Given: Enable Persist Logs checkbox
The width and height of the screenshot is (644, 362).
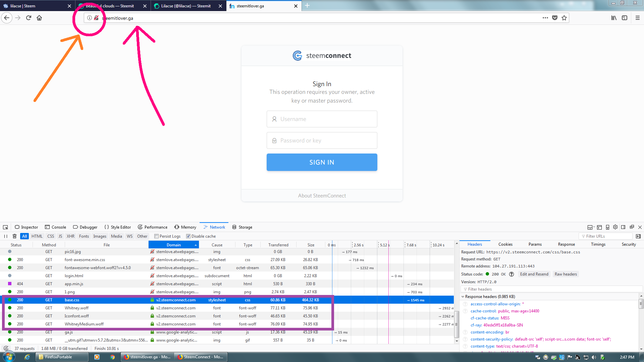Looking at the screenshot, I should tap(156, 236).
